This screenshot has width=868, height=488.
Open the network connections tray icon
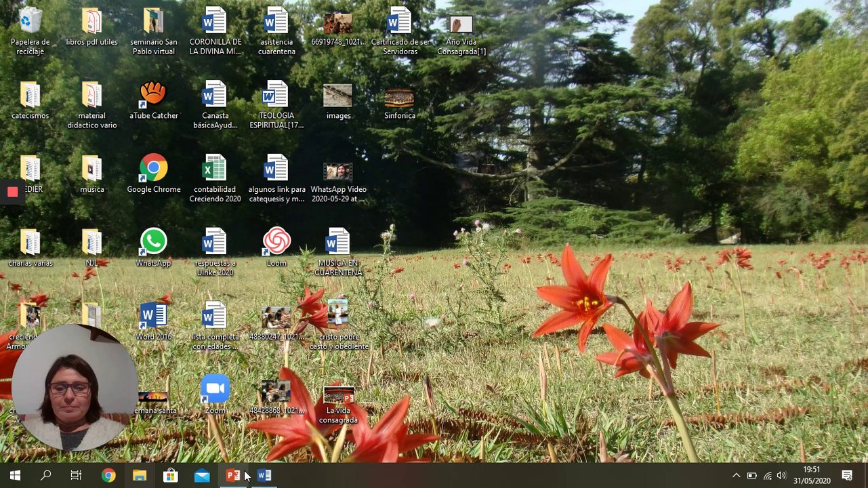[x=768, y=476]
